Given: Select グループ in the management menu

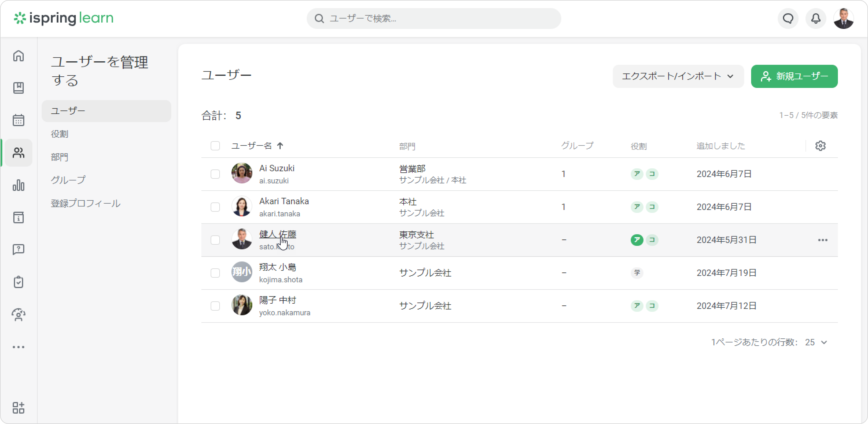Looking at the screenshot, I should click(68, 180).
